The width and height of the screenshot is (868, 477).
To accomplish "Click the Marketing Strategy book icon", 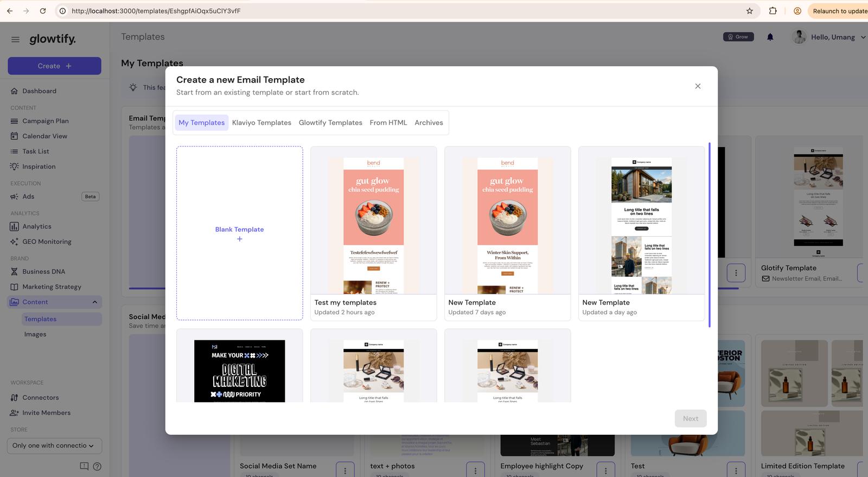I will [14, 287].
